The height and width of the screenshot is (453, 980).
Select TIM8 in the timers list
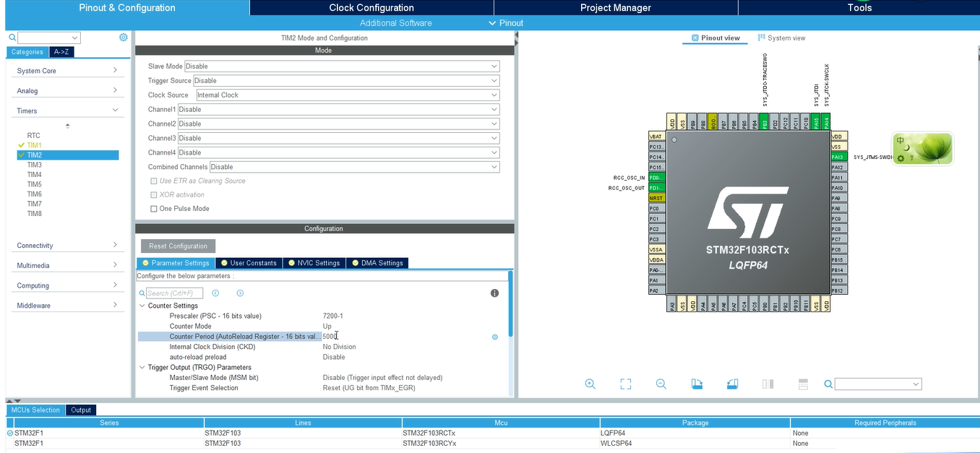pyautogui.click(x=35, y=214)
